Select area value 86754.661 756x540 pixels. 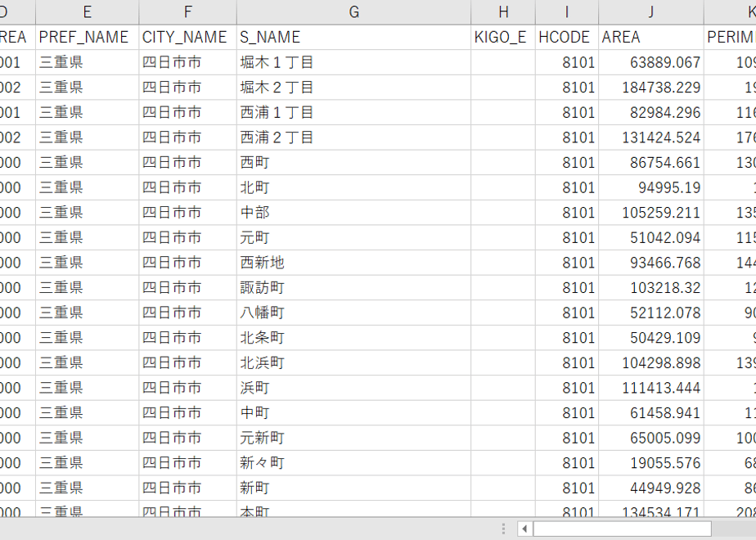(x=651, y=163)
